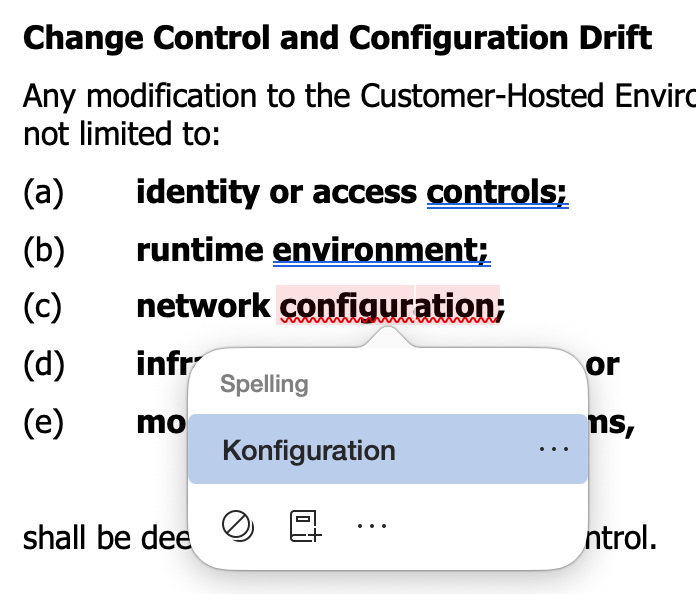The image size is (696, 594).
Task: Open more options beside the Konfiguration suggestion
Action: (x=554, y=449)
